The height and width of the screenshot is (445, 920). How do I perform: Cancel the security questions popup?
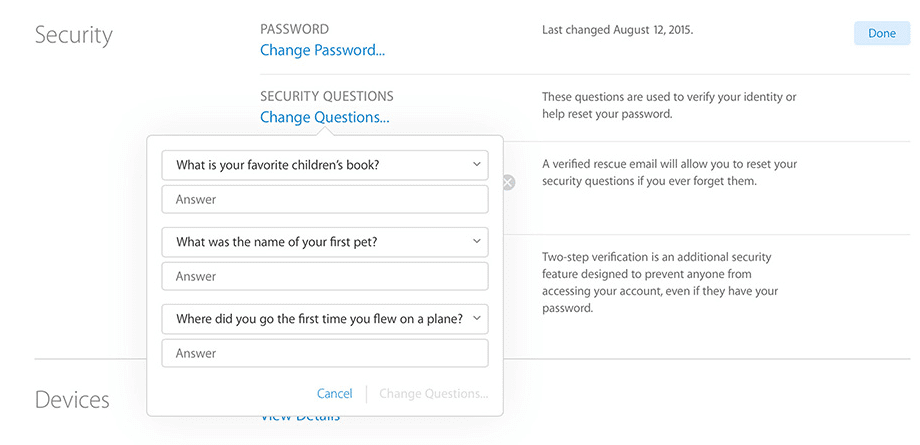click(334, 393)
